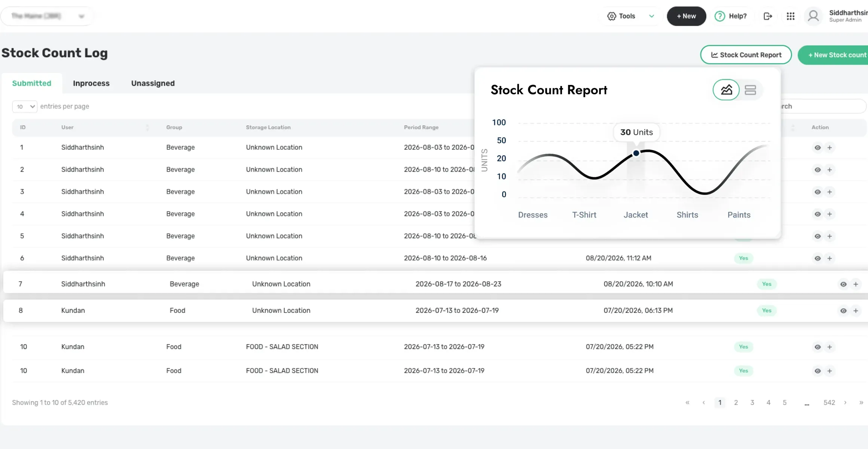868x449 pixels.
Task: Click Yes badge in row 8
Action: pos(767,311)
